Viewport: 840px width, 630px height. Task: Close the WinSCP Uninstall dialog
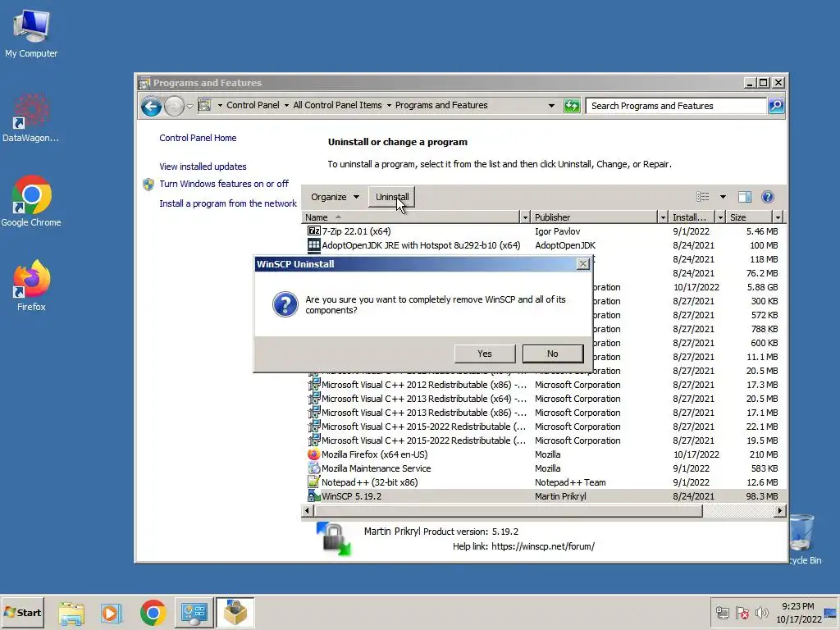click(583, 263)
